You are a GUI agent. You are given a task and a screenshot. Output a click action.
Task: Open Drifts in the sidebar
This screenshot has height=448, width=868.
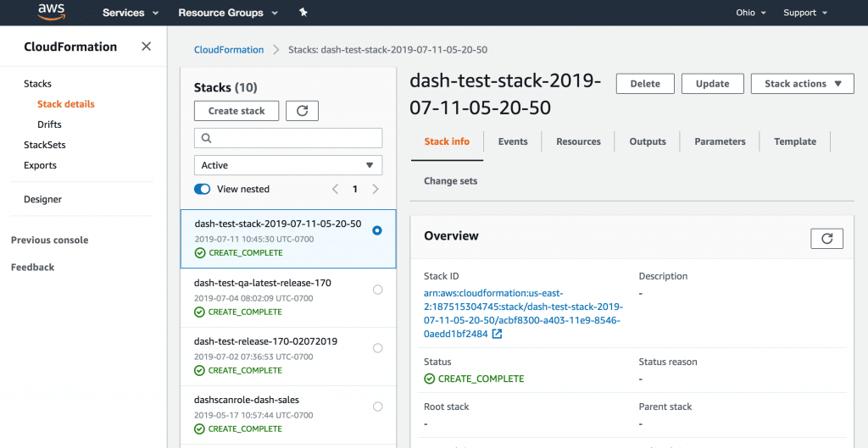click(x=49, y=124)
